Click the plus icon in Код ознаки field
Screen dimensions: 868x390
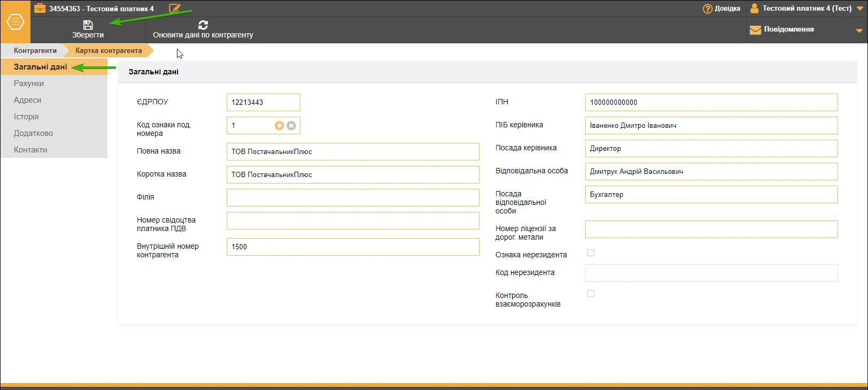(279, 126)
